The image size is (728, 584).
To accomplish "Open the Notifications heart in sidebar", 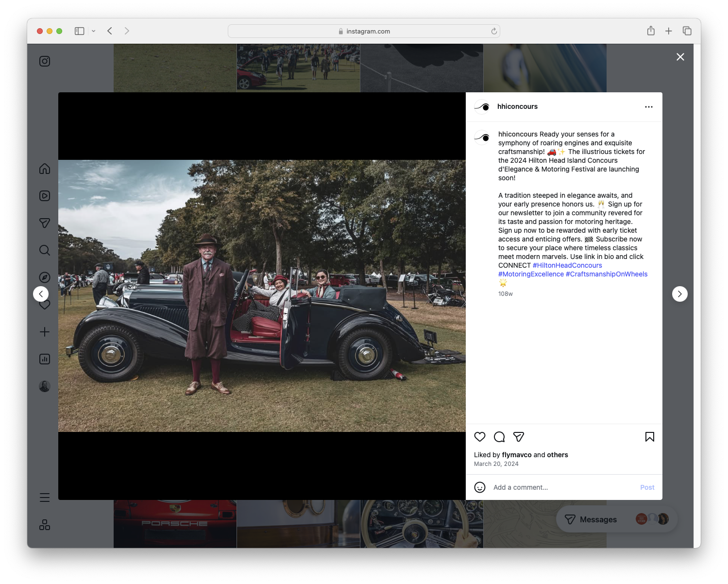I will click(44, 305).
